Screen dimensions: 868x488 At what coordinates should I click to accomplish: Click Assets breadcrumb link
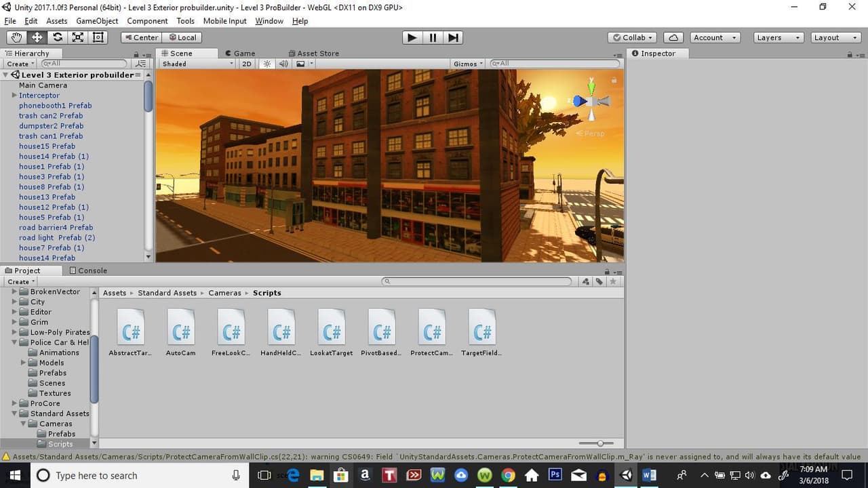(x=114, y=293)
